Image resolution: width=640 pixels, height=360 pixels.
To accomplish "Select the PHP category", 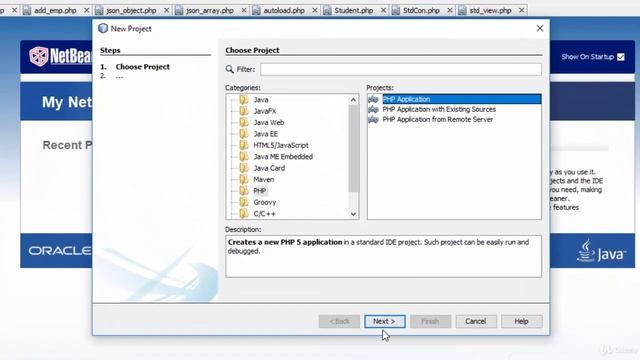I will tap(260, 191).
